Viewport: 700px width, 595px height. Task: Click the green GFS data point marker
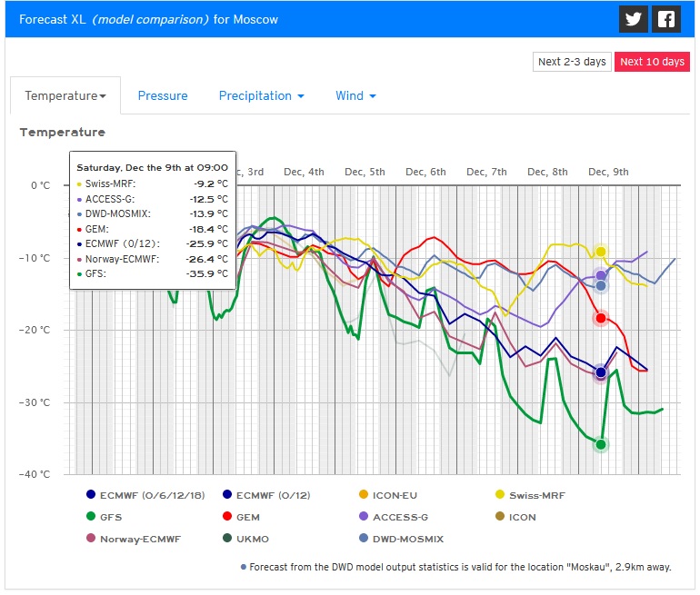601,444
